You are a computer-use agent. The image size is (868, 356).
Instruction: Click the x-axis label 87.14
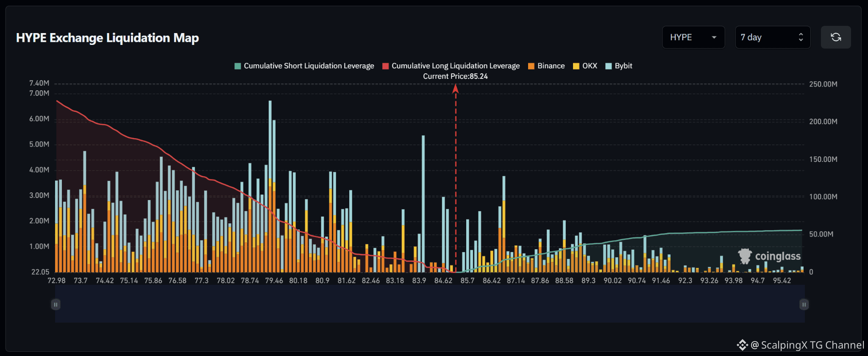pyautogui.click(x=516, y=281)
